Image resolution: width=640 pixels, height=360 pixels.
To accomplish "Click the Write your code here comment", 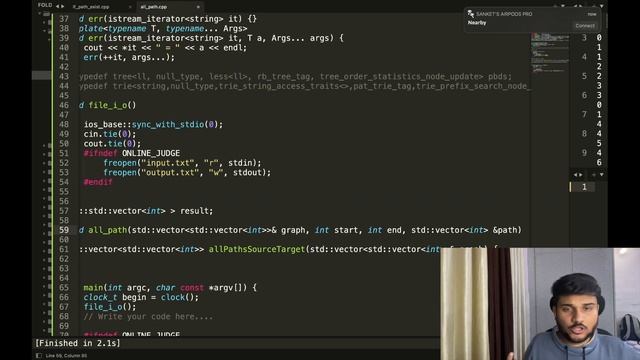I will pyautogui.click(x=148, y=316).
